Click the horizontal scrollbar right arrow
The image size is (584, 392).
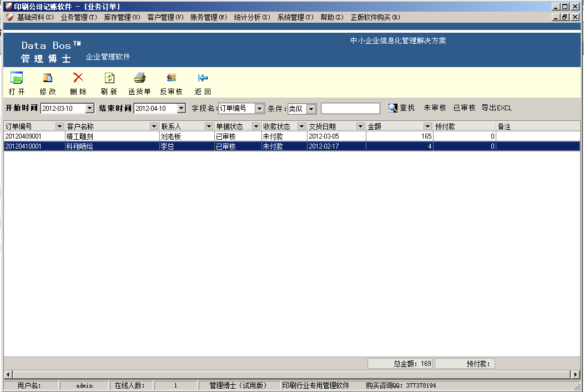pos(576,375)
